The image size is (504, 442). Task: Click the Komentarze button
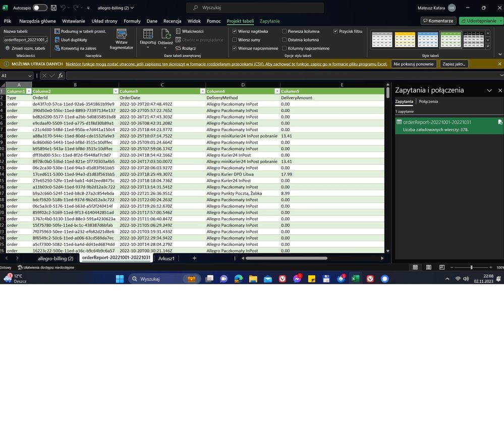(438, 21)
